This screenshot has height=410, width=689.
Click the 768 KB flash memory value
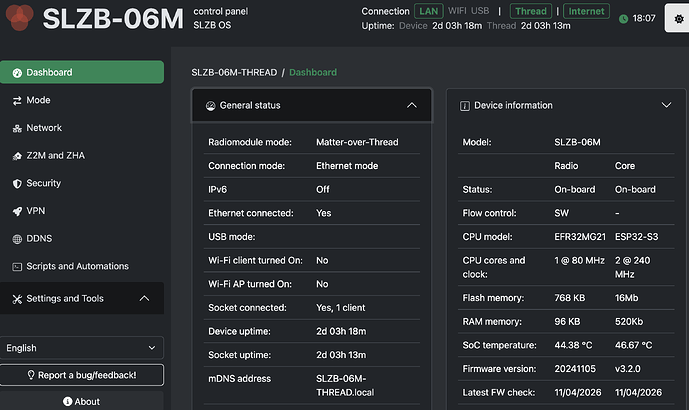click(x=569, y=298)
